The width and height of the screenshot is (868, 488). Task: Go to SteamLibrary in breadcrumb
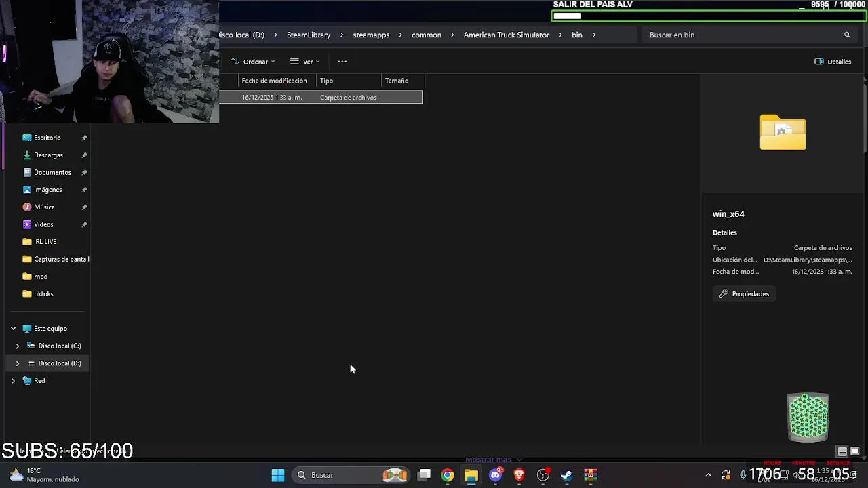(x=309, y=35)
